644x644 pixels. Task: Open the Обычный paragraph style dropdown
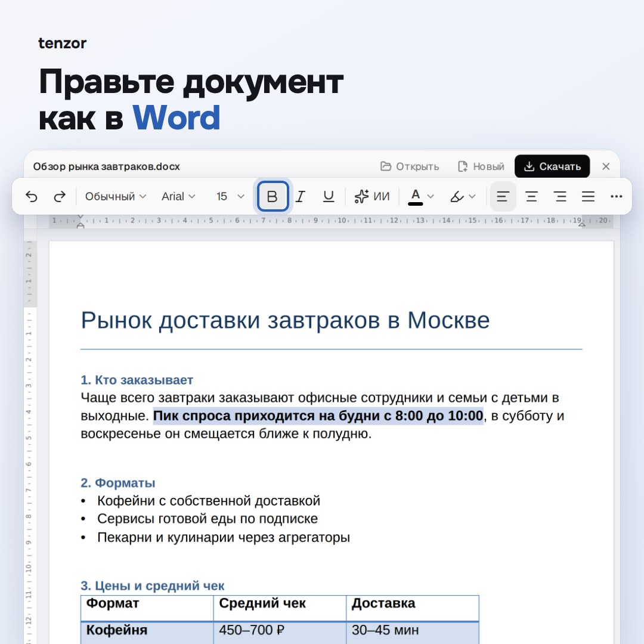[x=116, y=197]
